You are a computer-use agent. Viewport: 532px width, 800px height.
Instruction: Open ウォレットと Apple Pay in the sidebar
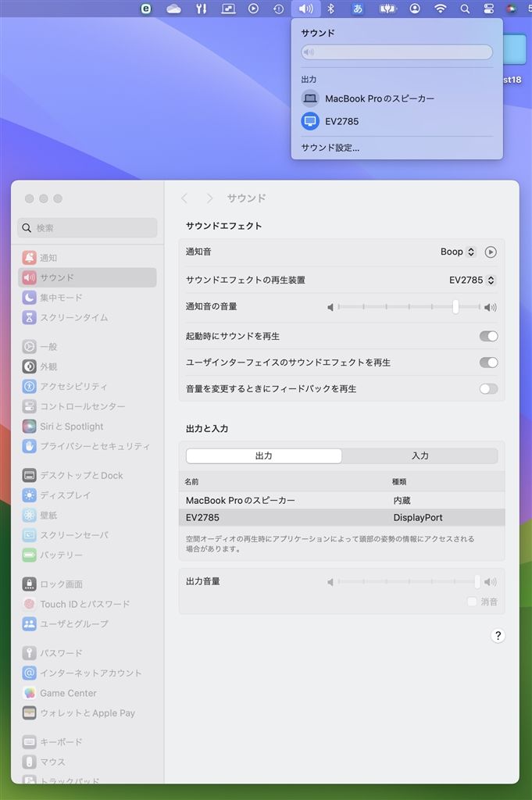pyautogui.click(x=87, y=713)
